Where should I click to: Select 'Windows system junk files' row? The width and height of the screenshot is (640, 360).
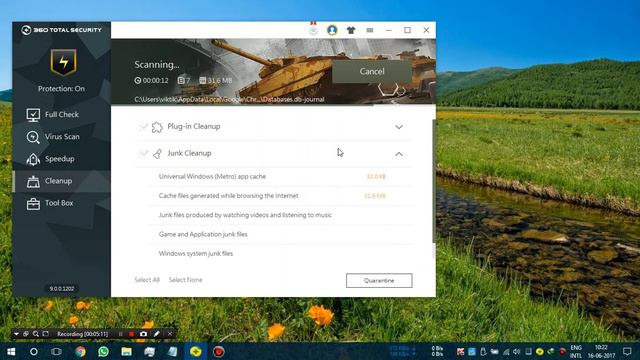tap(279, 253)
